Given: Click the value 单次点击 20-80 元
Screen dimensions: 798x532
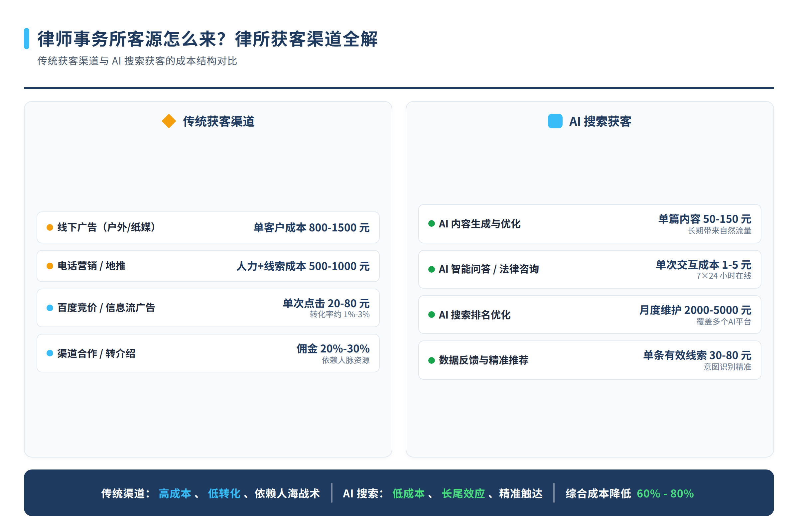Looking at the screenshot, I should 327,303.
